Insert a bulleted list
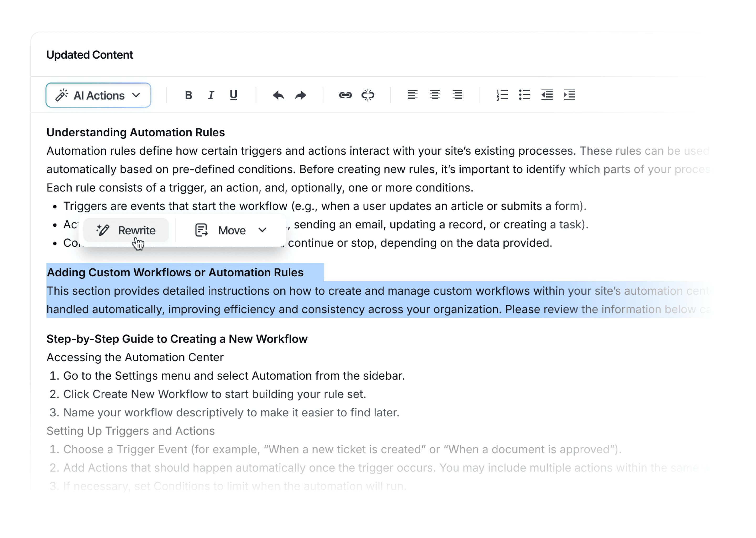756x538 pixels. click(x=524, y=95)
